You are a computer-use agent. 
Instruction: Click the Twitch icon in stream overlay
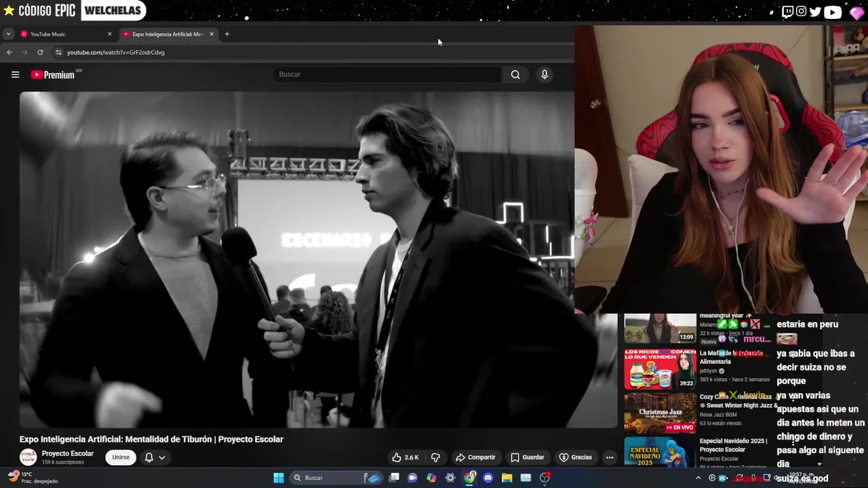[x=787, y=12]
